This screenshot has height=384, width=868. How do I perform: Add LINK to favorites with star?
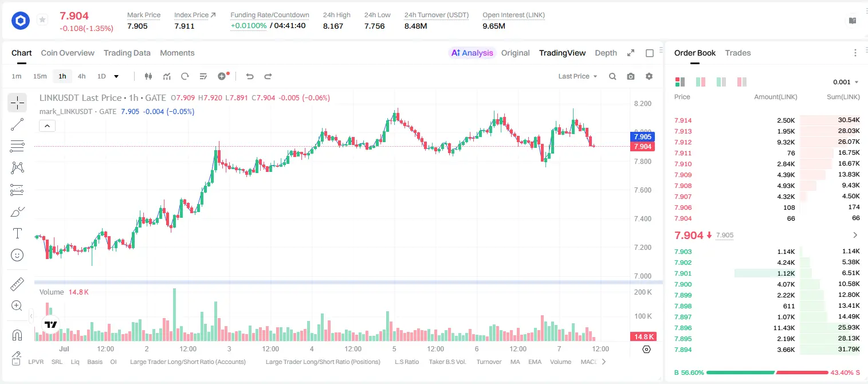click(x=42, y=20)
